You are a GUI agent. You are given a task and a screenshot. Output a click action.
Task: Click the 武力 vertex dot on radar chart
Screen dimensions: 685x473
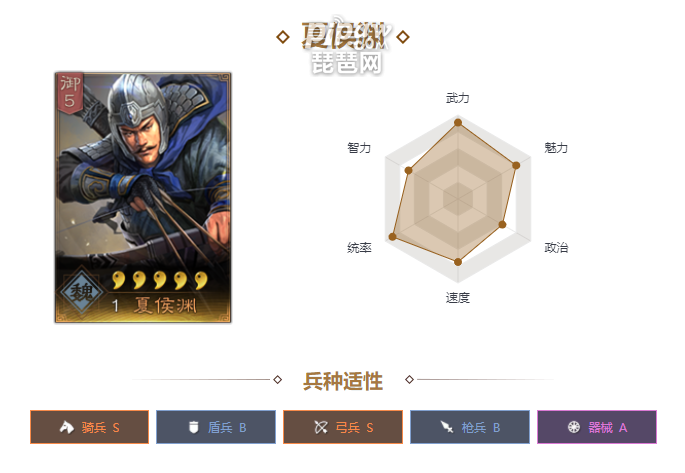click(458, 123)
